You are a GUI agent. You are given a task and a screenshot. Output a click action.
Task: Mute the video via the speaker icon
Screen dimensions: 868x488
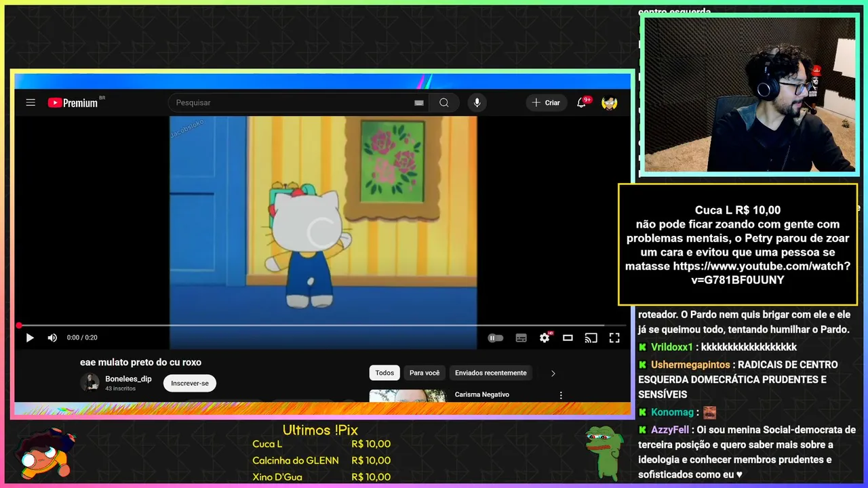52,338
